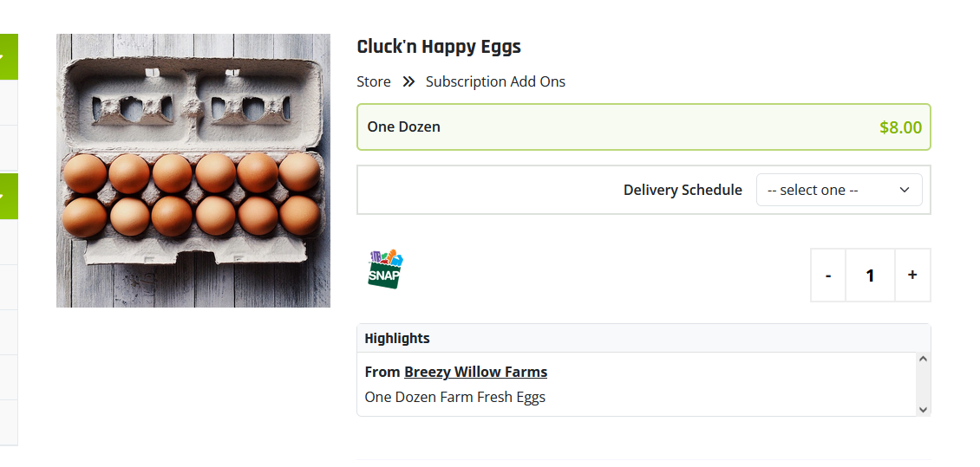Viewport: 980px width, 467px height.
Task: Click the double-chevron breadcrumb separator icon
Action: coord(408,81)
